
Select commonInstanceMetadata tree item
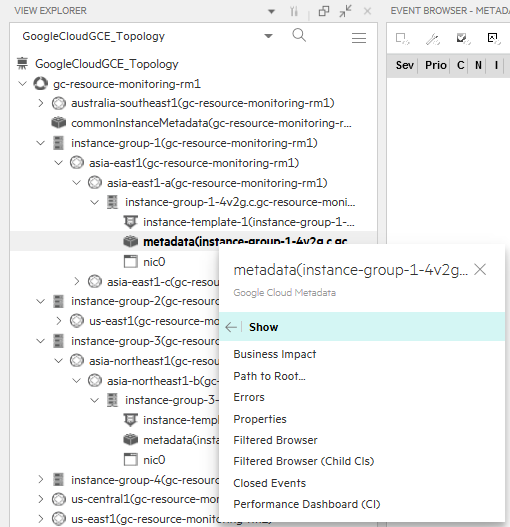(x=211, y=123)
